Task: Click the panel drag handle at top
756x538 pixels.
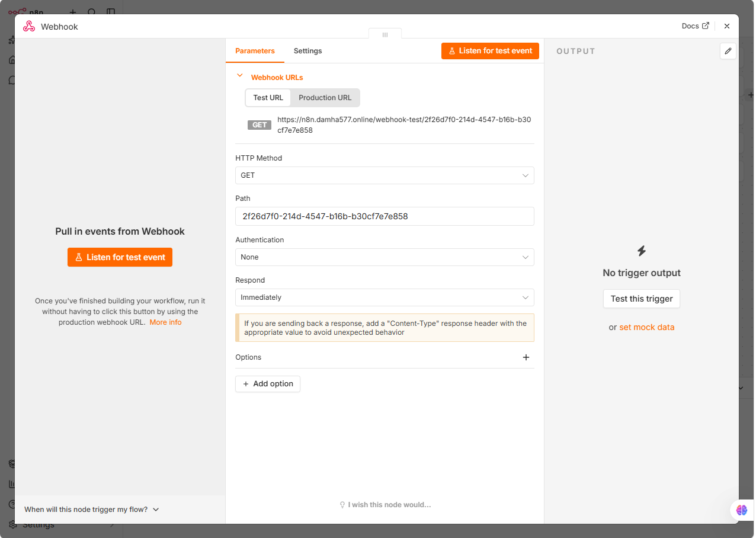Action: pyautogui.click(x=385, y=34)
